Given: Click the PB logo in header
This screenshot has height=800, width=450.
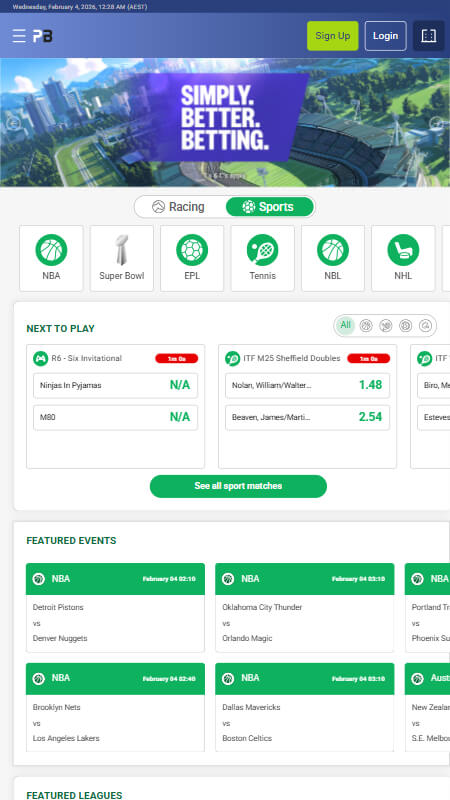Looking at the screenshot, I should pyautogui.click(x=43, y=36).
